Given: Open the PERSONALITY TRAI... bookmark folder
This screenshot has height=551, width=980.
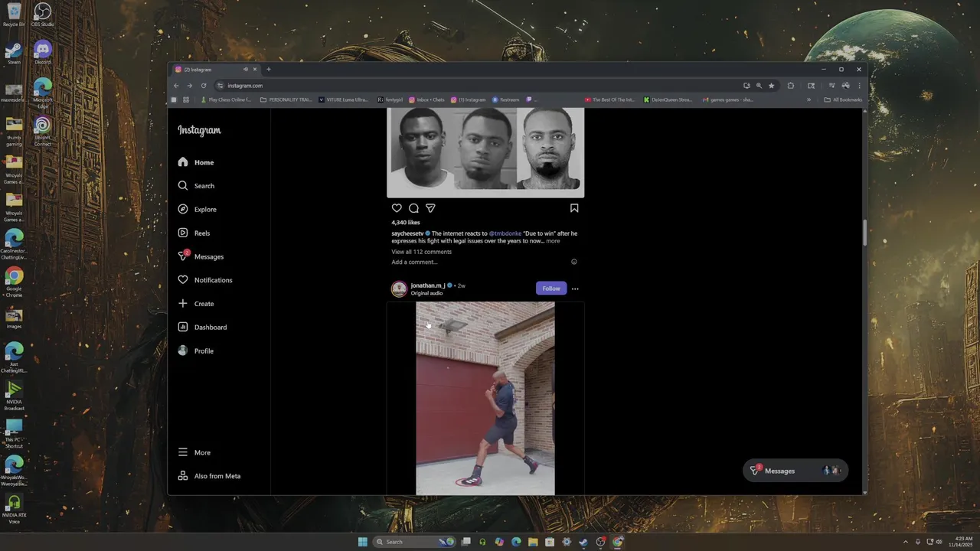Looking at the screenshot, I should [286, 99].
